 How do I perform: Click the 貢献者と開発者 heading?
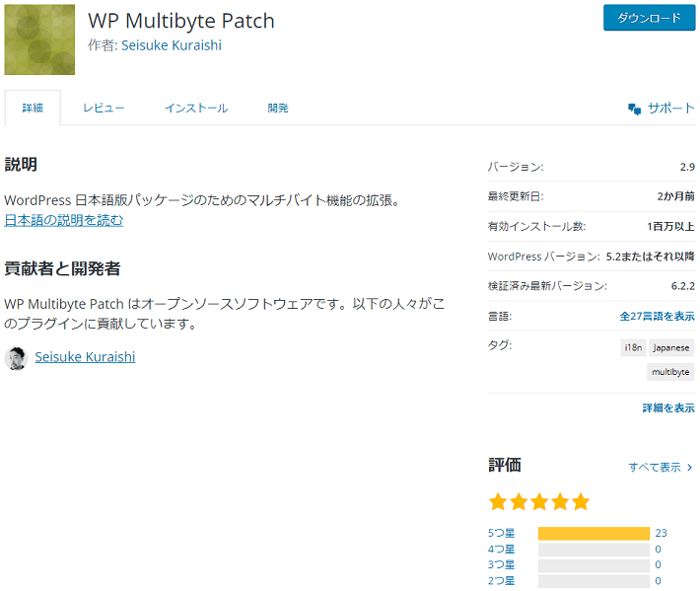(x=62, y=268)
